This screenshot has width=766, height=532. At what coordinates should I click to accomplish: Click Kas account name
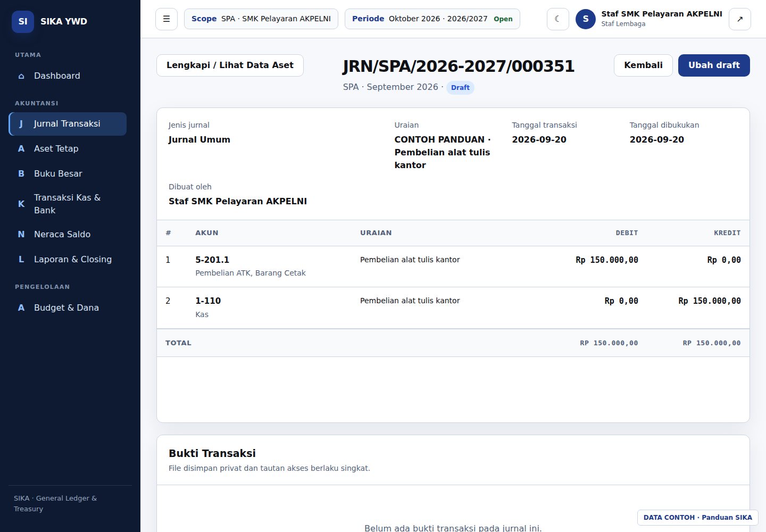pyautogui.click(x=202, y=315)
